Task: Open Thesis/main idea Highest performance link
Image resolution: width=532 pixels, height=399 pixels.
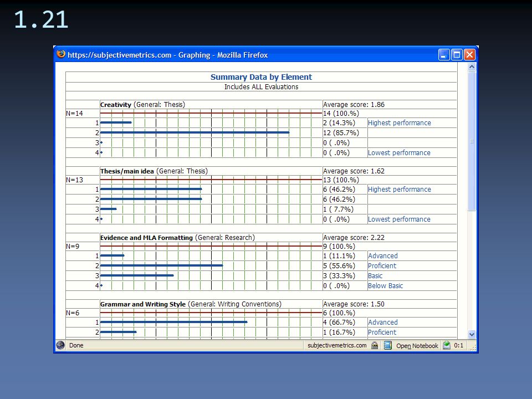Action: [400, 190]
